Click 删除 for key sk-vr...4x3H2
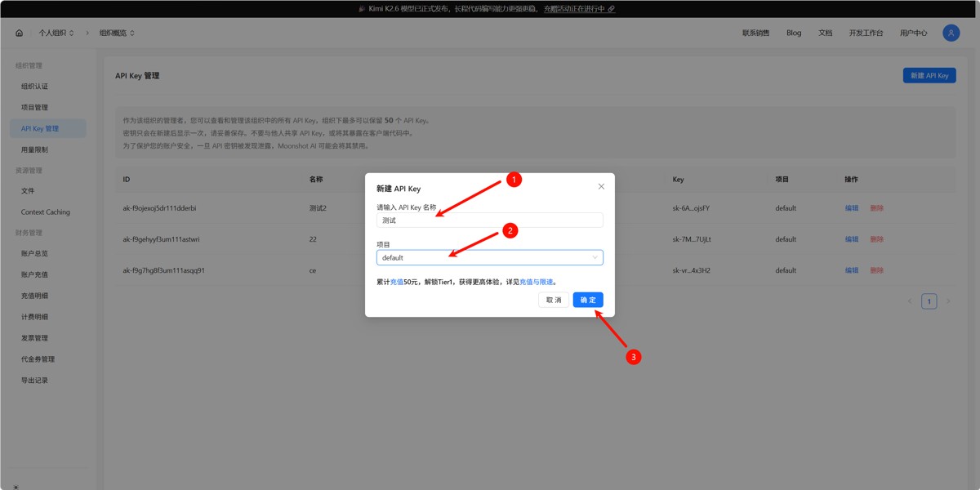The height and width of the screenshot is (490, 980). [877, 270]
